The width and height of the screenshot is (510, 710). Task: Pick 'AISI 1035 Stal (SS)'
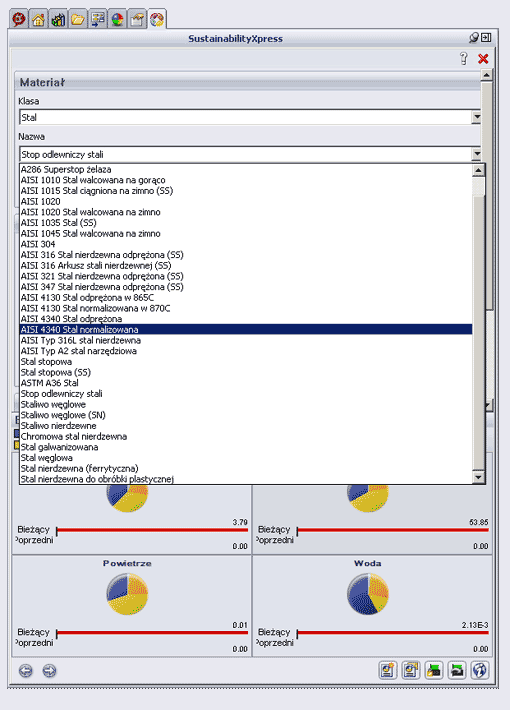click(x=246, y=223)
